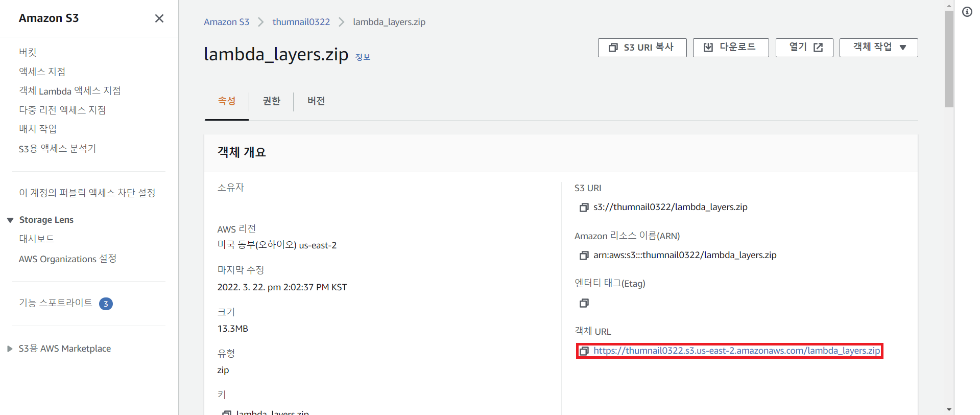Viewport: 980px width, 415px height.
Task: Click the 다운로드 button
Action: pyautogui.click(x=730, y=48)
